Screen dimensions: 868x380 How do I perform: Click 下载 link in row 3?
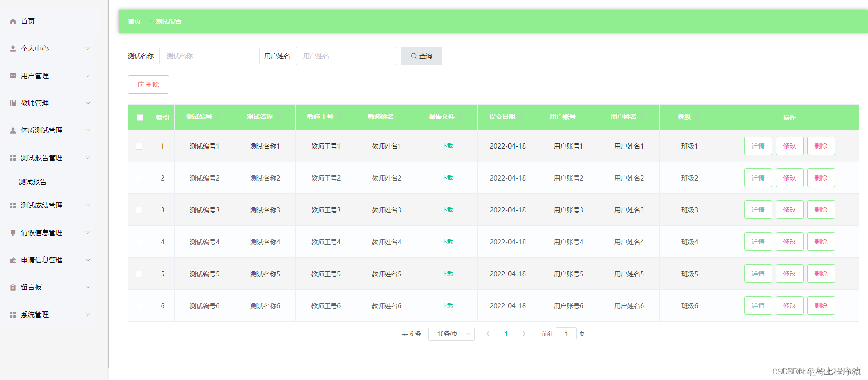[x=447, y=210]
